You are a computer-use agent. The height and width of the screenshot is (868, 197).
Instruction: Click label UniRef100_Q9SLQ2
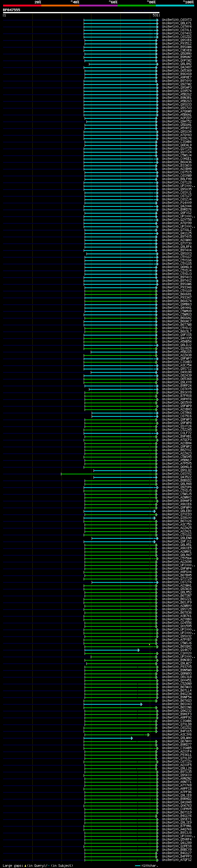(176, 470)
